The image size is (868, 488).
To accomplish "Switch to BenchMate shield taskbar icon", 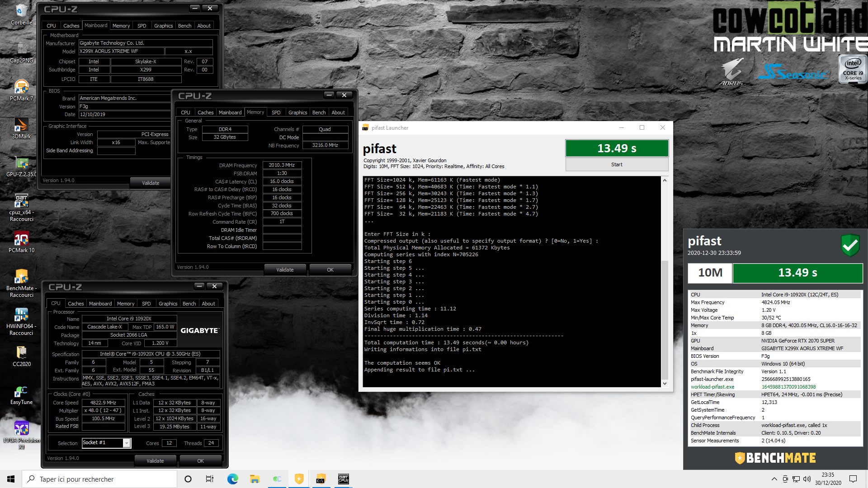I will pyautogui.click(x=299, y=479).
